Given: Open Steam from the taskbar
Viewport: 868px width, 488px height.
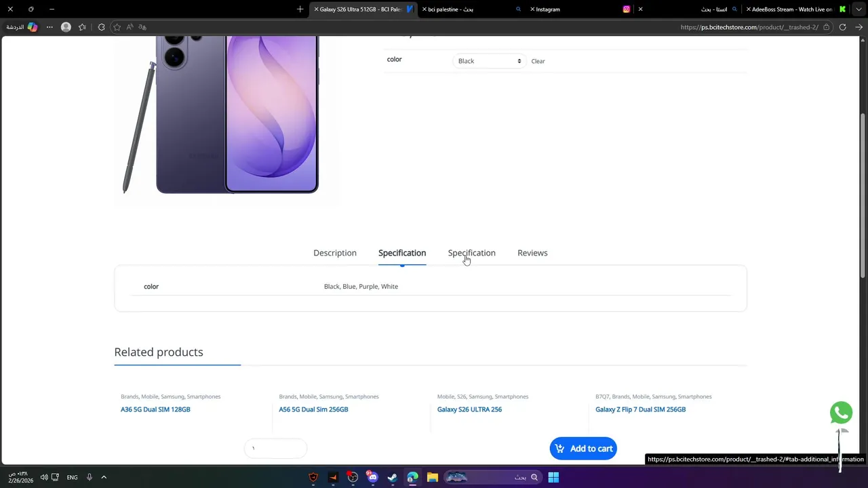Looking at the screenshot, I should 392,477.
